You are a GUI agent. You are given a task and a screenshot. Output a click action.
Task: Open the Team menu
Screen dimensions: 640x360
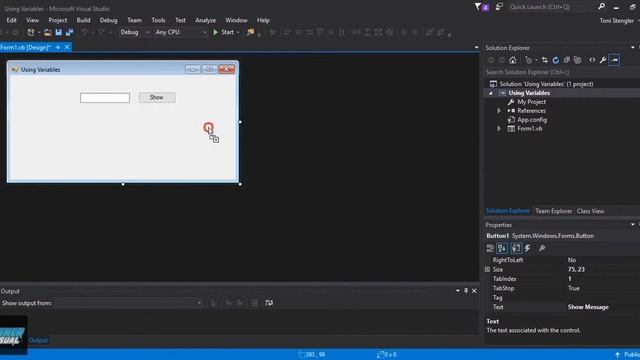point(134,20)
